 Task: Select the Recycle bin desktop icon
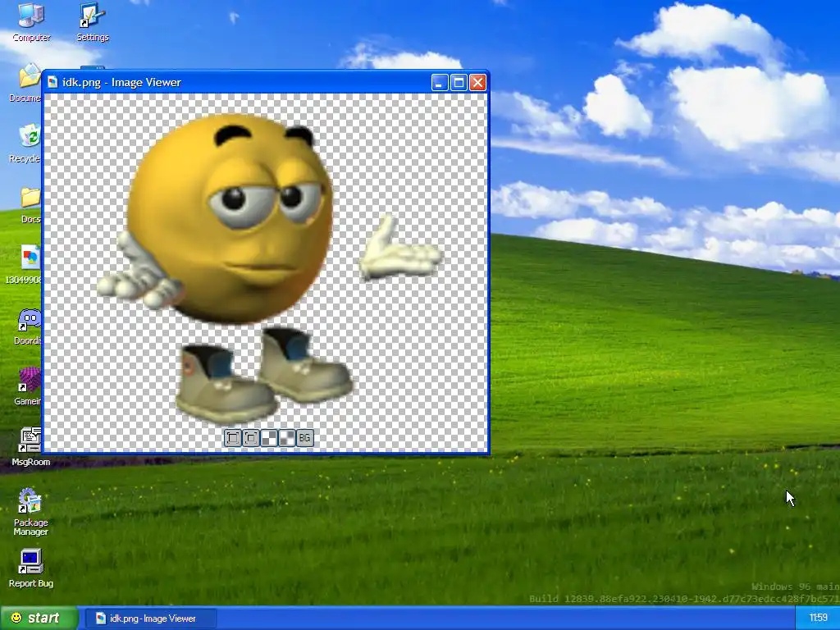(25, 144)
